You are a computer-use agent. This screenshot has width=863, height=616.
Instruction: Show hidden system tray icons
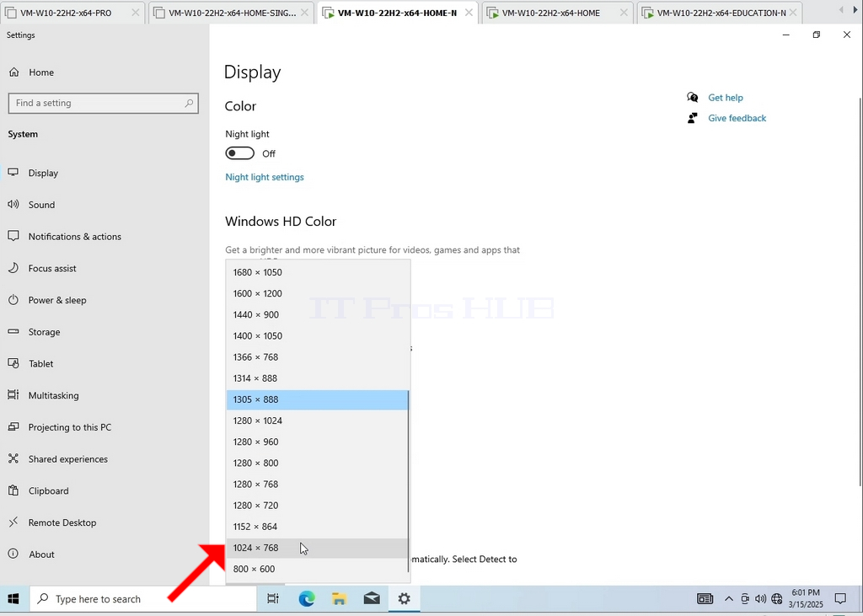point(729,599)
